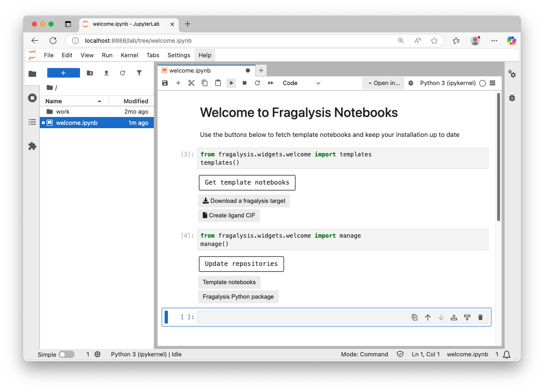The width and height of the screenshot is (544, 392).
Task: Click the notebook trust shield status icon
Action: pos(400,354)
